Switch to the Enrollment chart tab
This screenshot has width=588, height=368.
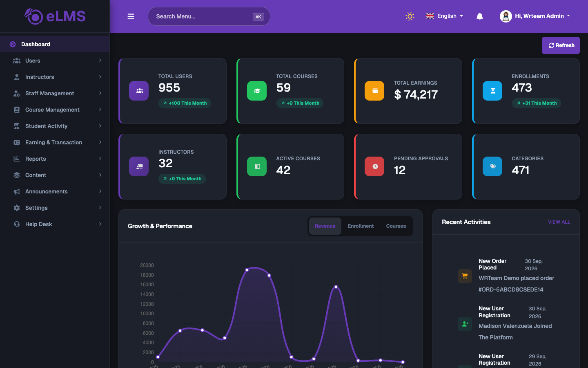[361, 226]
